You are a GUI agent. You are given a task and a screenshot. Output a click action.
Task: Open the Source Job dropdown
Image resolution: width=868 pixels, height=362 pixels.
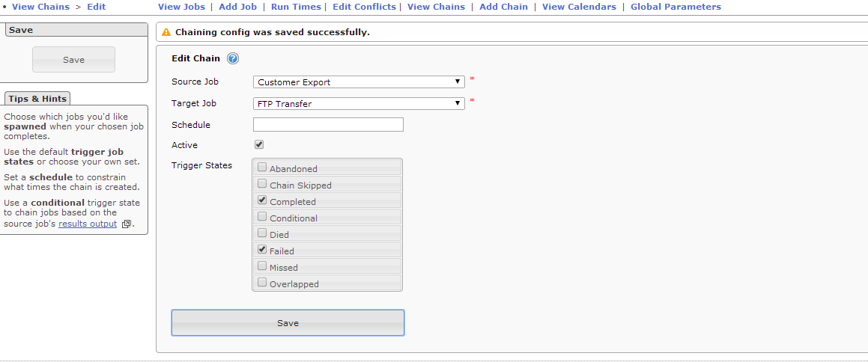pyautogui.click(x=359, y=82)
